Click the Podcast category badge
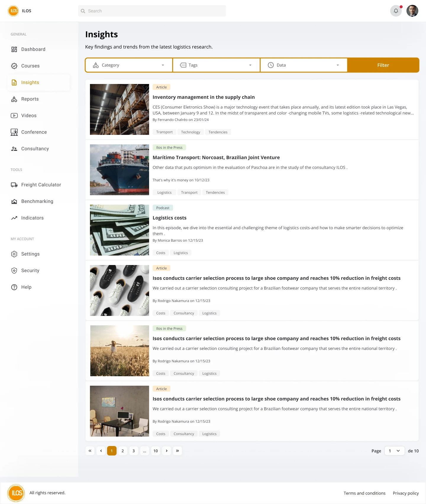 click(x=163, y=208)
